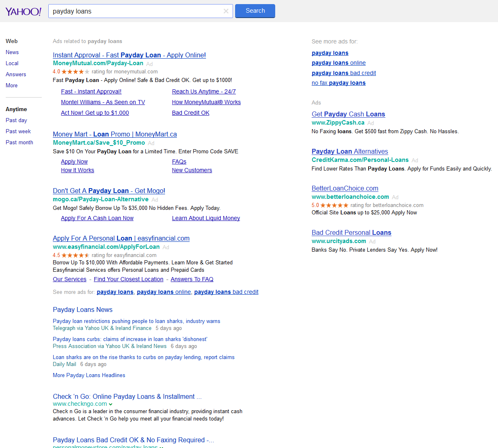Click the Yahoo! logo
Viewport: 498px width, 448px height.
coord(23,11)
